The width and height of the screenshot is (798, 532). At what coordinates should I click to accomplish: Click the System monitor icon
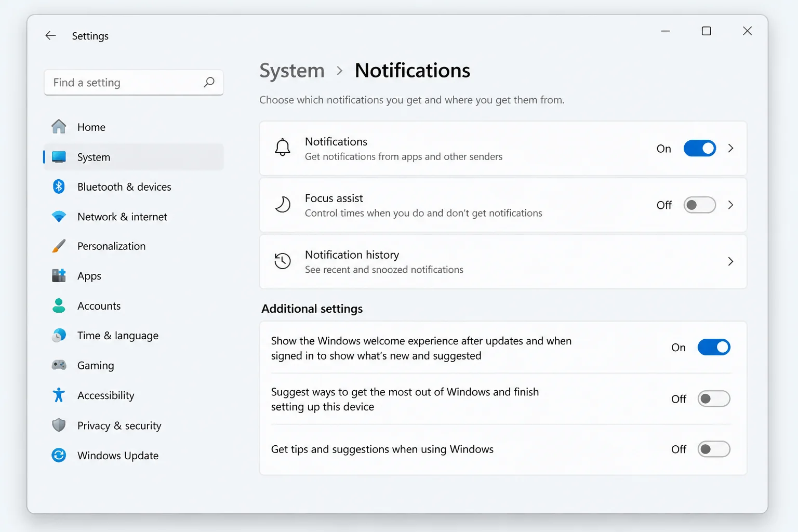59,157
